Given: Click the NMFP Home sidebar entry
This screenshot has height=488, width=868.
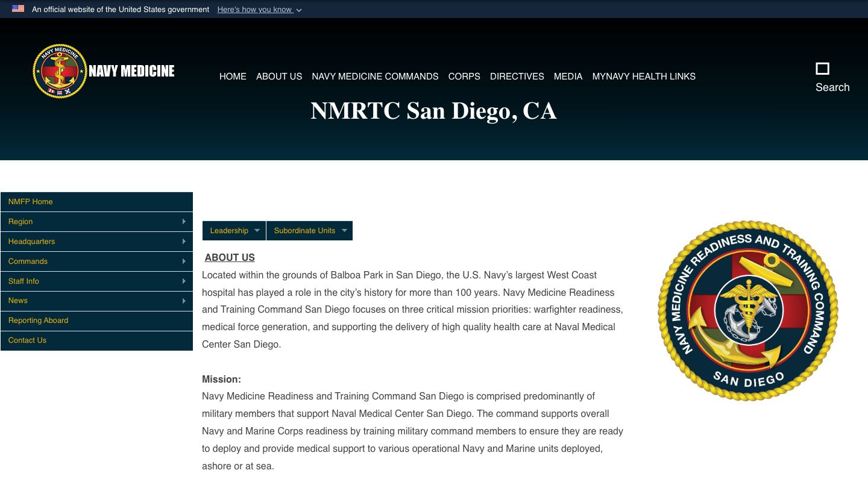Looking at the screenshot, I should click(30, 201).
